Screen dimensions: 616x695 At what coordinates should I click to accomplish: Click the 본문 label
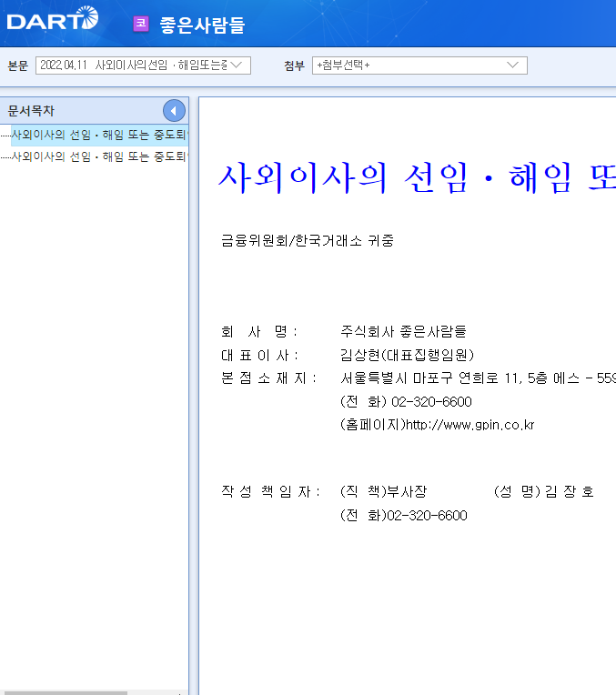(x=18, y=65)
